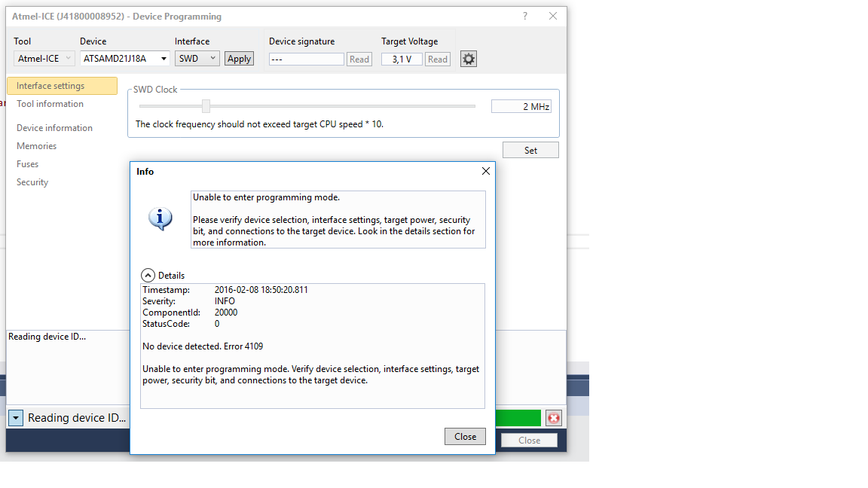Click the SWD Clock slider handle
Screen dimensions: 868x488
[x=206, y=105]
